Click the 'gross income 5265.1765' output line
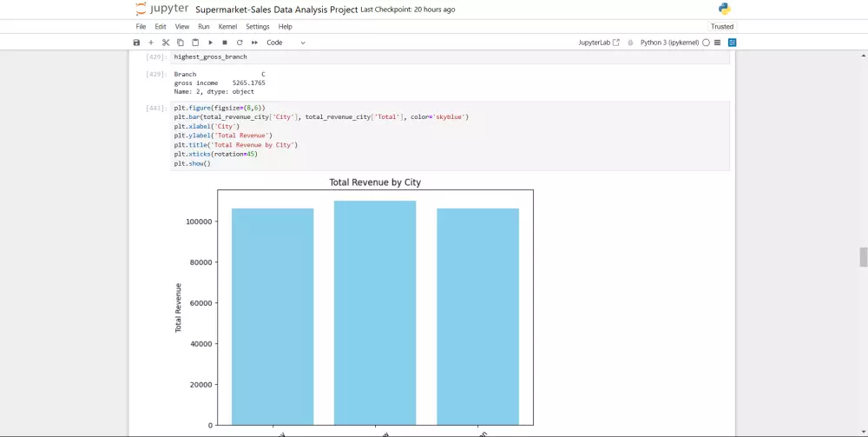This screenshot has height=437, width=868. point(220,83)
